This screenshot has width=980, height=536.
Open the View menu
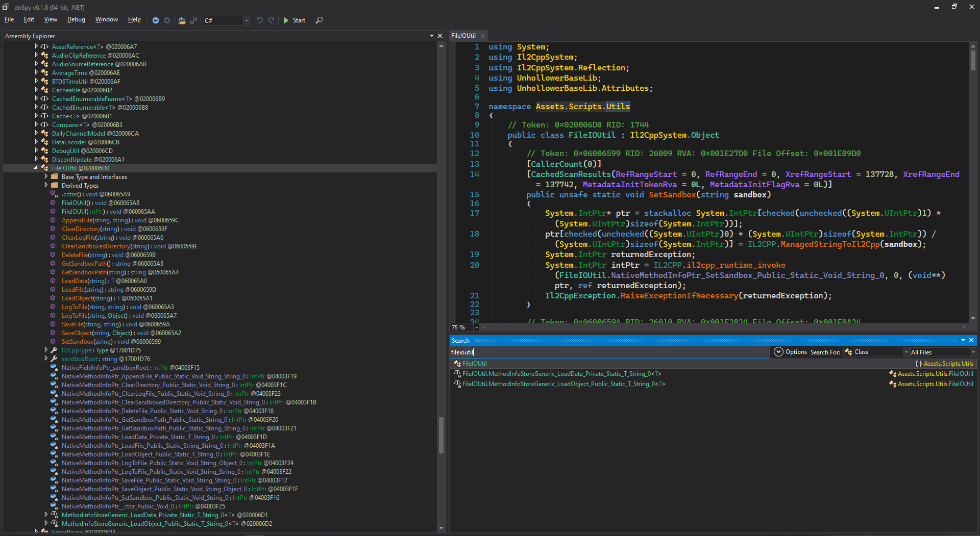(51, 19)
